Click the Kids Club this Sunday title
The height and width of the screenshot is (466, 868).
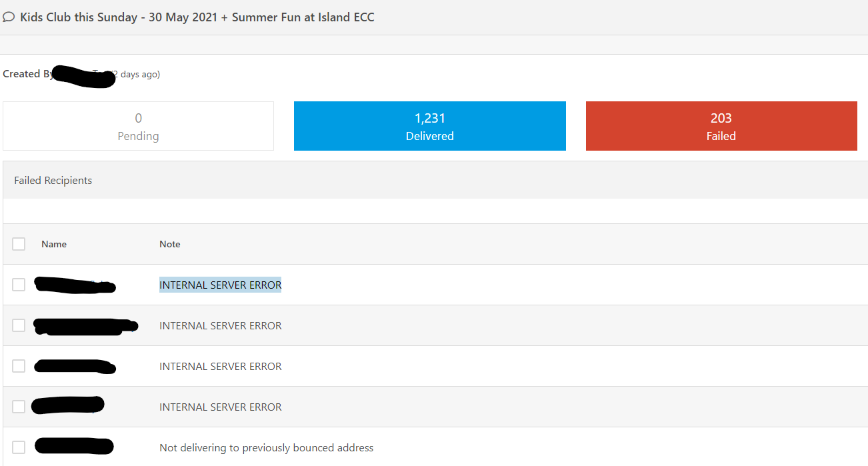[197, 17]
